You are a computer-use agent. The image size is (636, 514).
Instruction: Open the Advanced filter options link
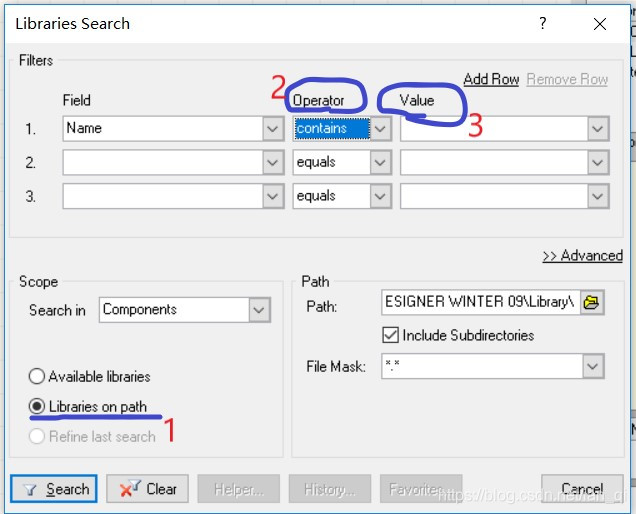coord(582,256)
